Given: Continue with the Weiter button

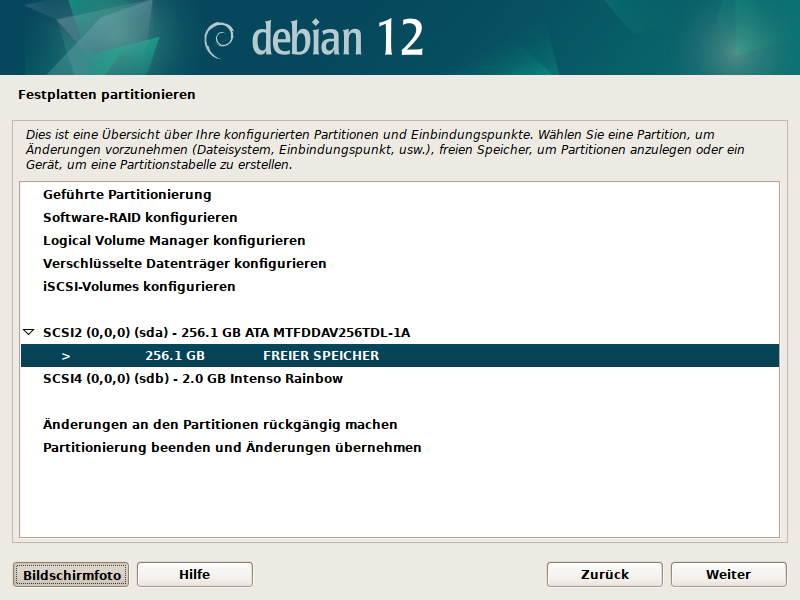Looking at the screenshot, I should pos(728,574).
